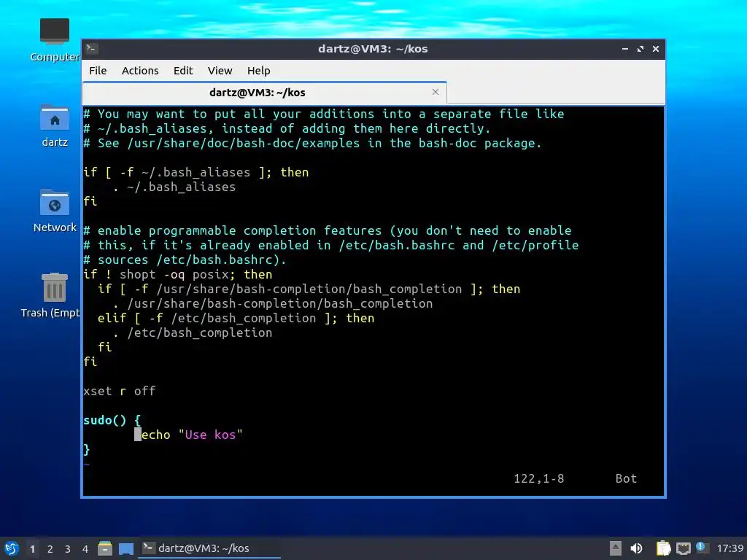Screen dimensions: 747x560
Task: Select the dartz@VM3: ~/kos terminal tab
Action: [264, 93]
